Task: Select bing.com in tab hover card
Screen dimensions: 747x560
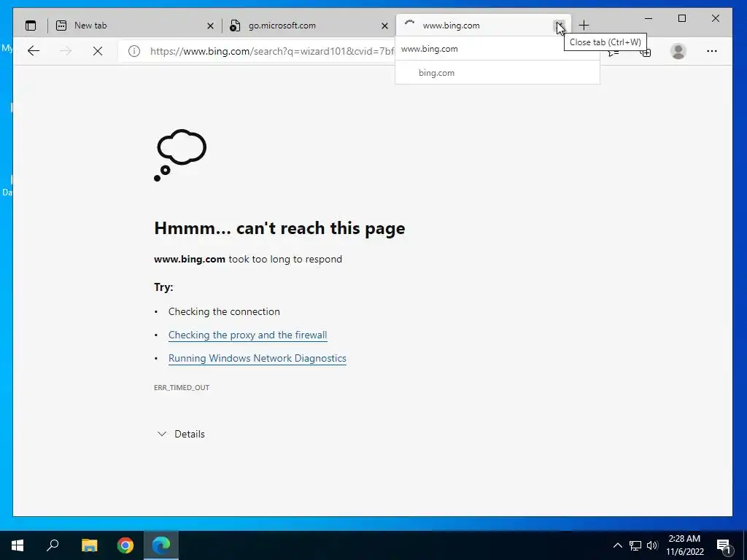Action: click(x=436, y=73)
